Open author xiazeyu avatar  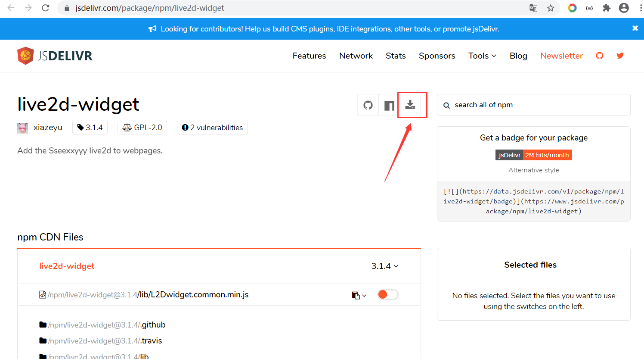pyautogui.click(x=22, y=128)
